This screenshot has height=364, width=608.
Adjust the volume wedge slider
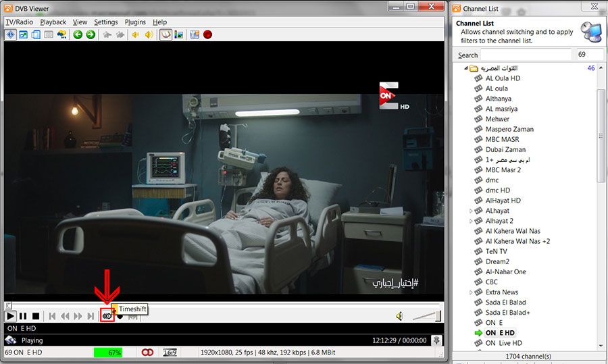426,316
